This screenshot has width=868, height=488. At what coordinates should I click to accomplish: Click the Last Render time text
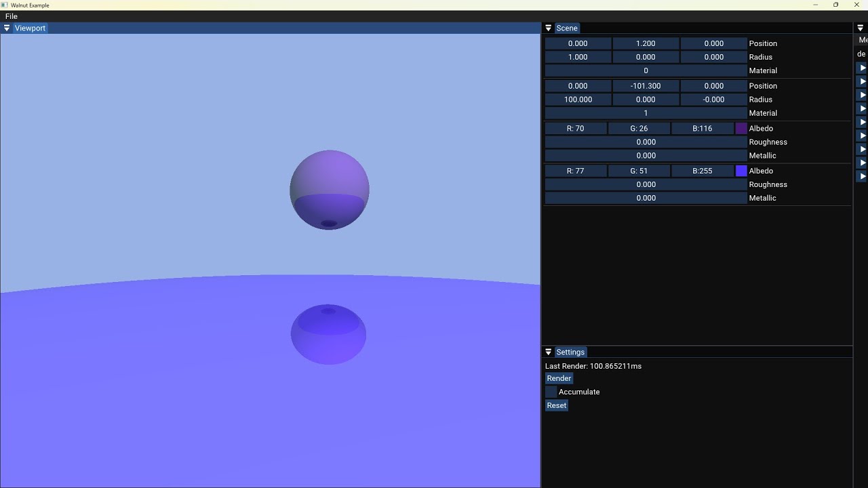pyautogui.click(x=593, y=366)
